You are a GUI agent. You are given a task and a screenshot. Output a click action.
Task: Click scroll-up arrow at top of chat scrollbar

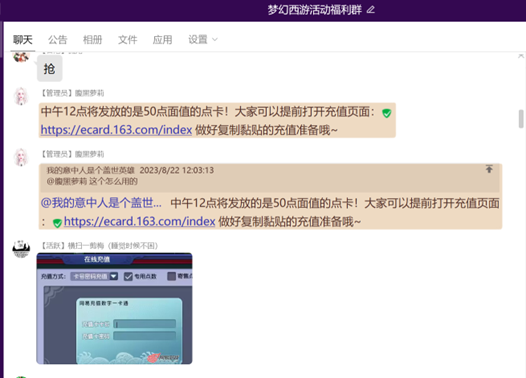point(521,56)
